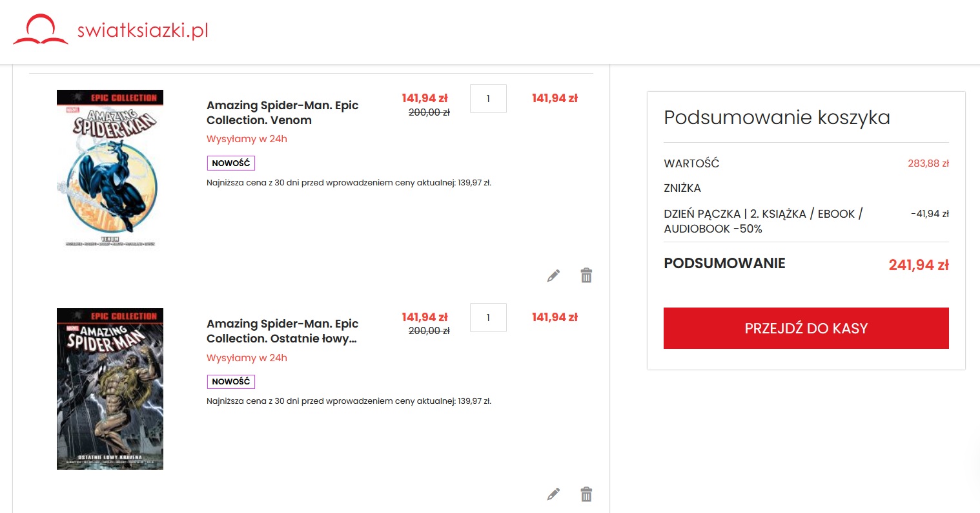
Task: Open the Venom Epic Collection cover image
Action: coord(110,168)
